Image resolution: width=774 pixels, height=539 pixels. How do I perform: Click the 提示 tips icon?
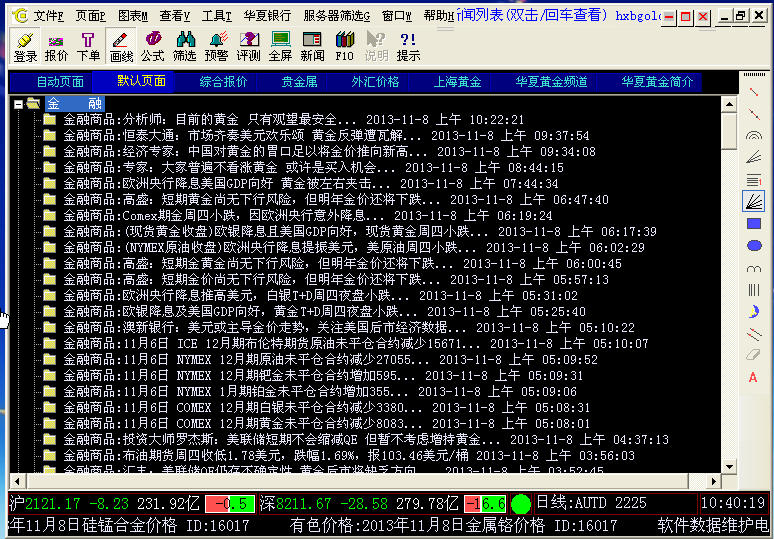click(408, 46)
